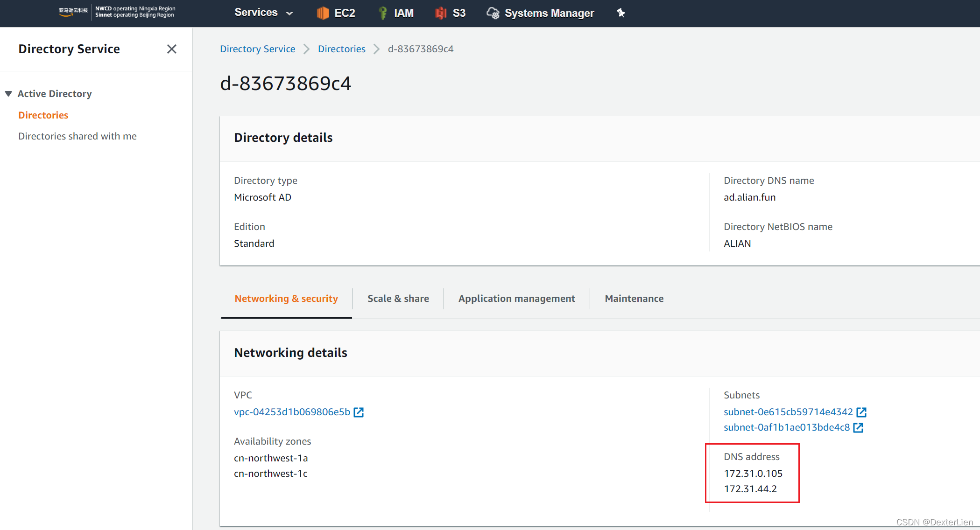Switch to Scale & share tab
Viewport: 980px width, 530px height.
pos(398,299)
